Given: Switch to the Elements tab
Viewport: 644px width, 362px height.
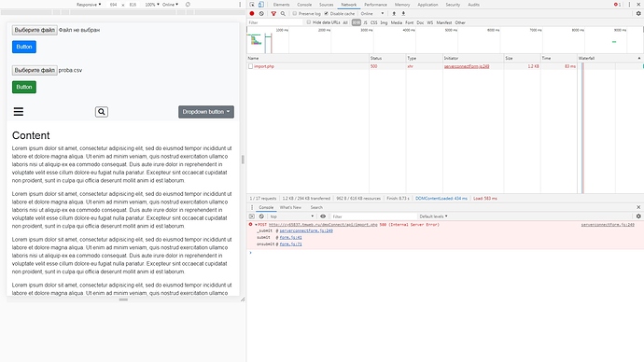Looking at the screenshot, I should [281, 5].
